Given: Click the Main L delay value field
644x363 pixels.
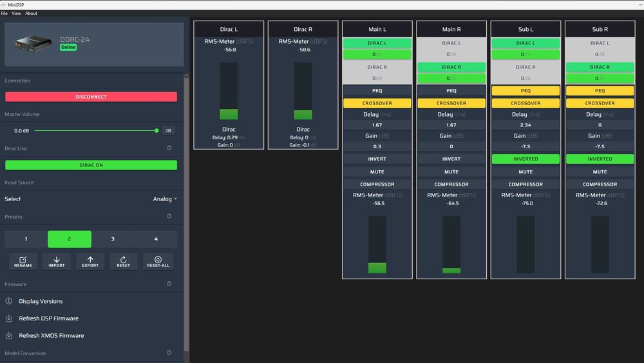Looking at the screenshot, I should pyautogui.click(x=377, y=125).
